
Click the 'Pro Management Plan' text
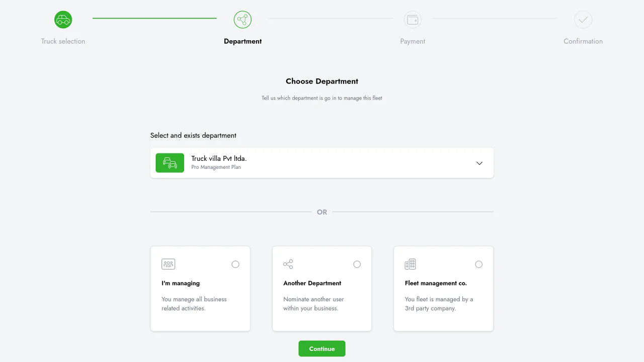pos(216,167)
